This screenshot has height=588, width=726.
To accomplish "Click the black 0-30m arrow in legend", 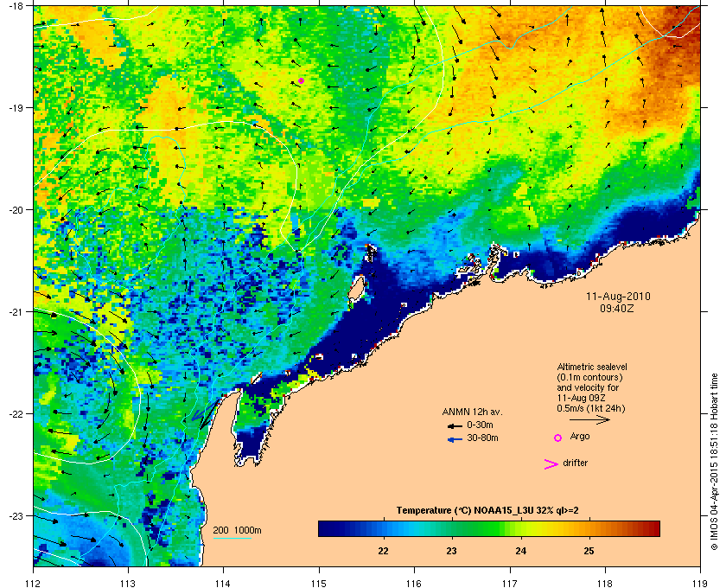I will [455, 425].
